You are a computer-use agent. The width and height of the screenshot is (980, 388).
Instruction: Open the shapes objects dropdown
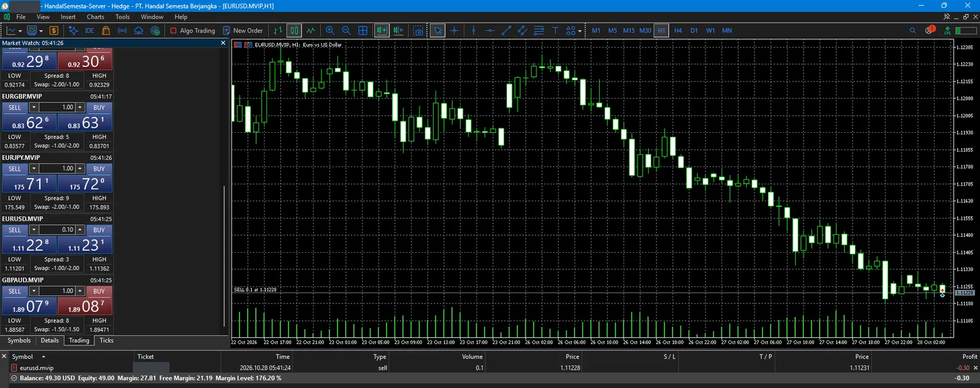574,31
